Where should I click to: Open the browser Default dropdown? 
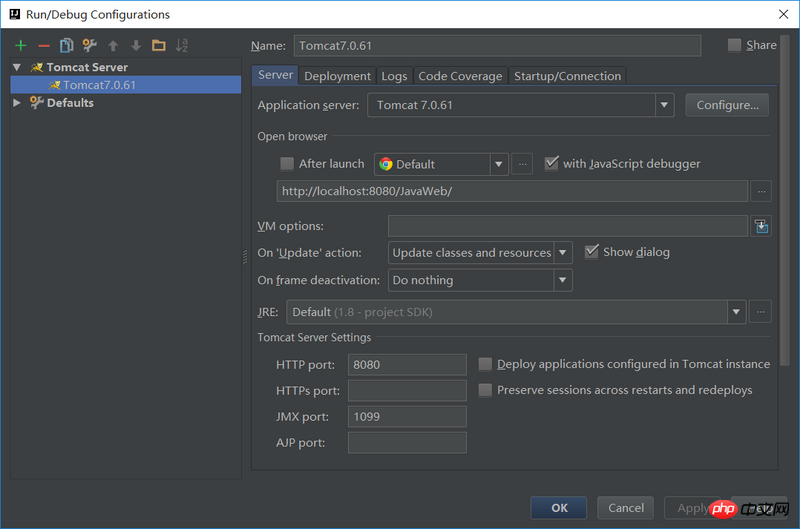click(x=498, y=164)
